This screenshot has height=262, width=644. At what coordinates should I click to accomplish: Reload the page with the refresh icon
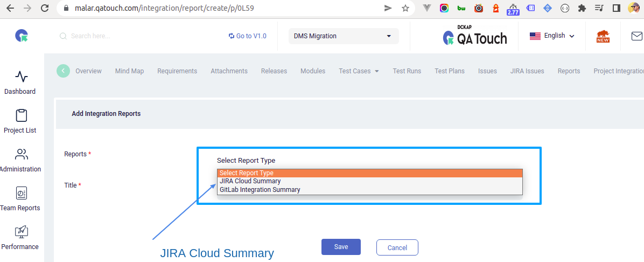[45, 8]
